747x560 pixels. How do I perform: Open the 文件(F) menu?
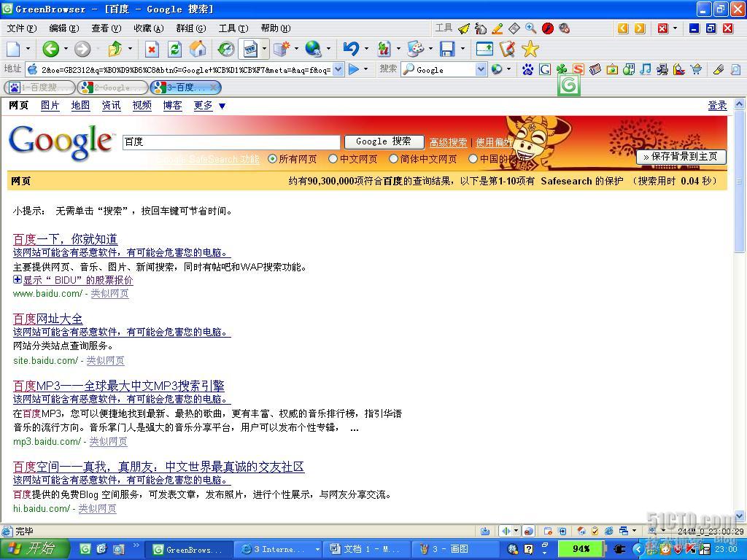22,28
